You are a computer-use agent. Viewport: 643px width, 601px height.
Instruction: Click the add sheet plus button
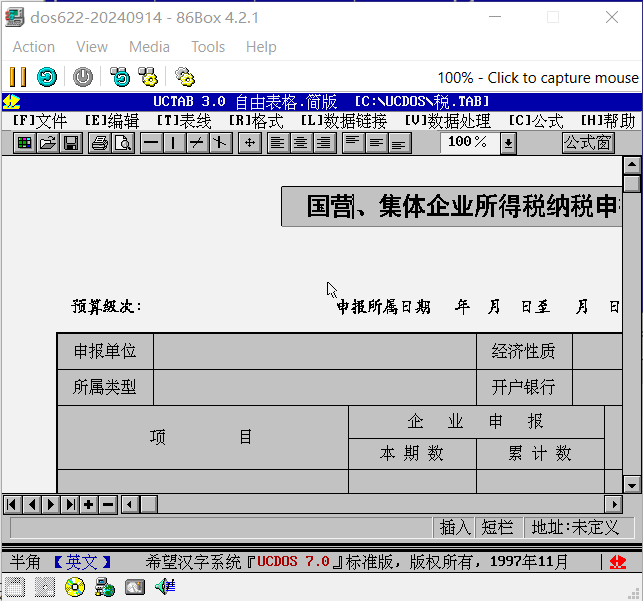point(89,504)
